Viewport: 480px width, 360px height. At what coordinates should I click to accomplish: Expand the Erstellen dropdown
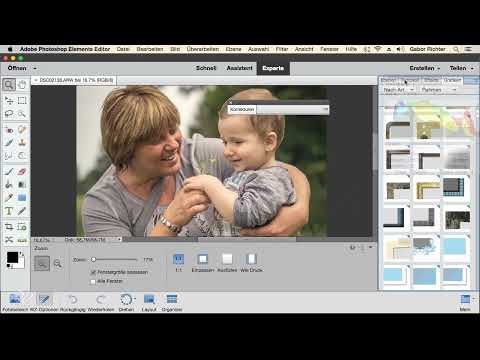[x=439, y=68]
